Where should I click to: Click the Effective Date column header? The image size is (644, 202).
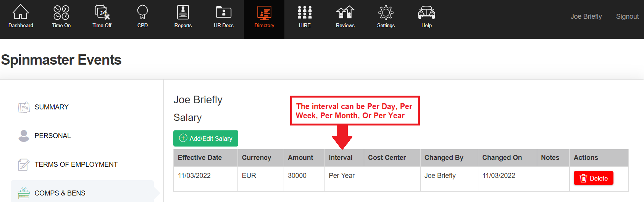tap(200, 158)
